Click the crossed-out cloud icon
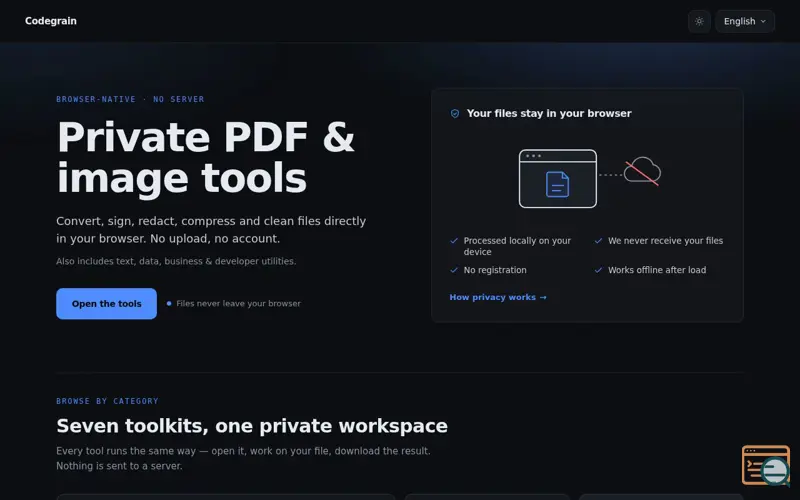The image size is (800, 500). (642, 171)
